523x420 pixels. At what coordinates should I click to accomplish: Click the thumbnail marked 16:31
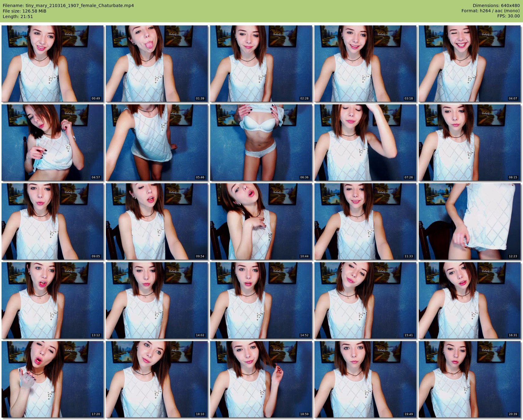(469, 300)
